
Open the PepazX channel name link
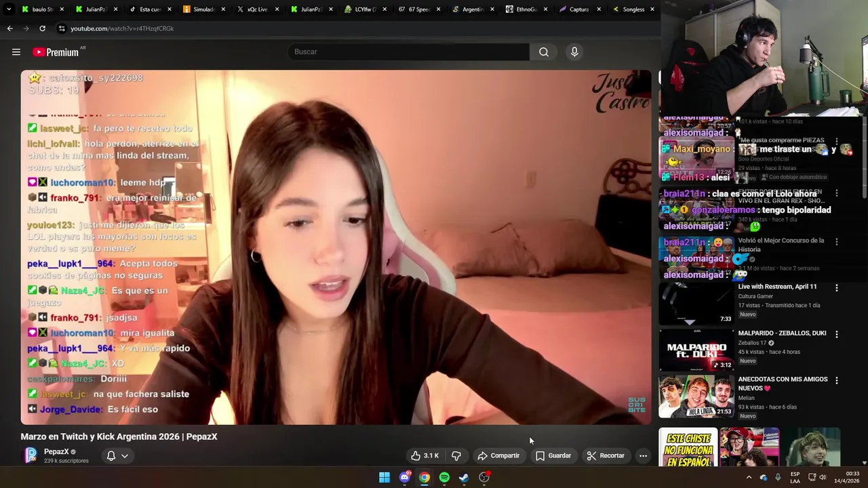(56, 452)
